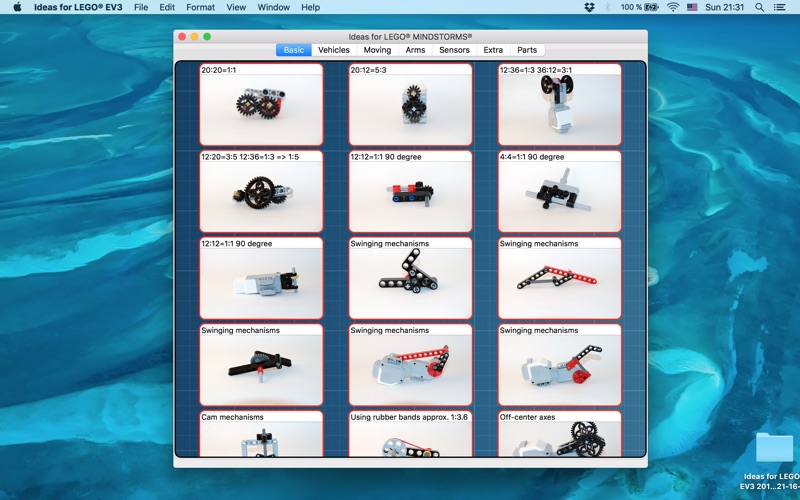Open the 20:12=5:3 gear thumbnail
Viewport: 800px width, 500px height.
[x=411, y=105]
